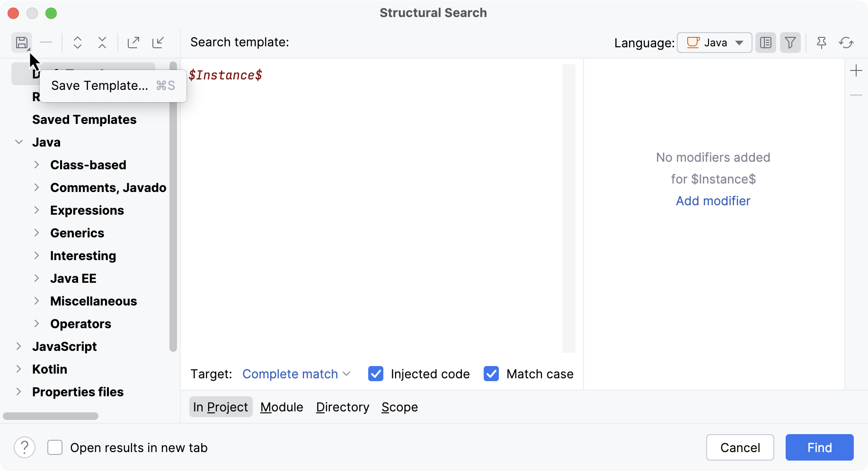Click the Find button
The height and width of the screenshot is (471, 868).
click(x=819, y=447)
